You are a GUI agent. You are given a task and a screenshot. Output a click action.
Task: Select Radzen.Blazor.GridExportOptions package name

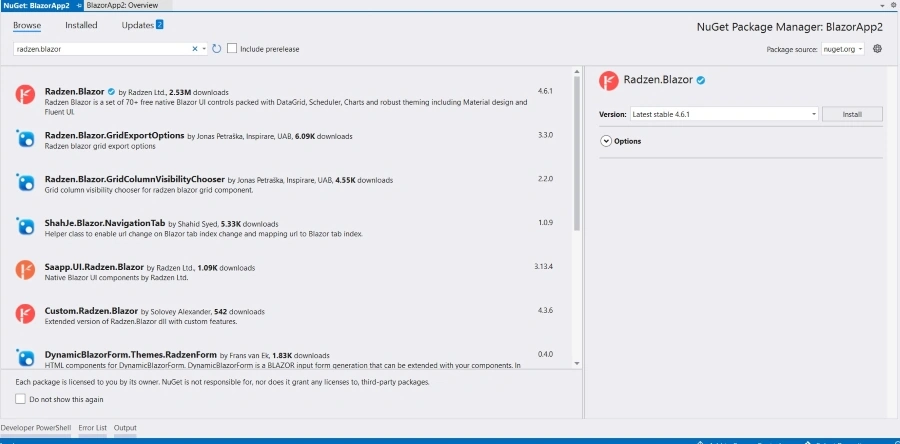[x=114, y=136]
